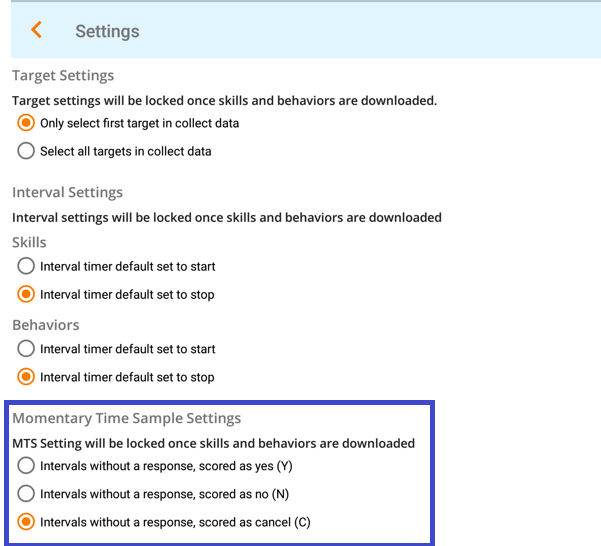The image size is (601, 546).
Task: Score intervals without a response as cancel (C)
Action: 26,521
